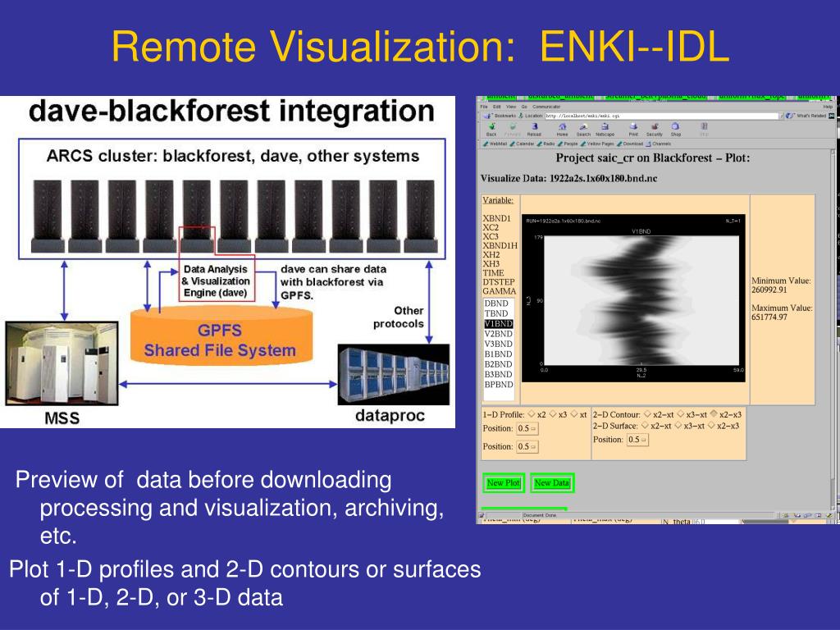Viewport: 840px width, 630px height.
Task: Select 2-D Contour x2-xt option
Action: [647, 414]
